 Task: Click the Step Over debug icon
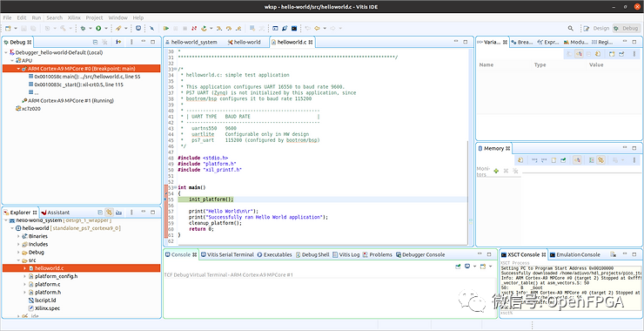coord(228,29)
